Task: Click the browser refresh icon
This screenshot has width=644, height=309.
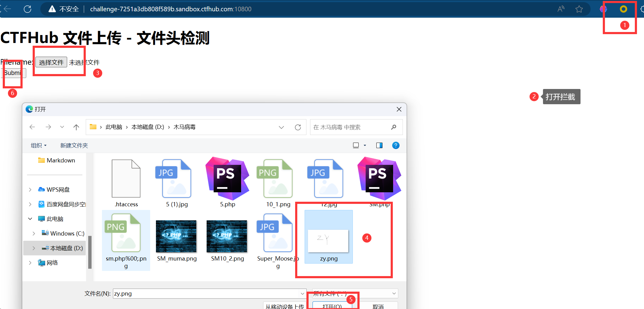Action: point(27,9)
